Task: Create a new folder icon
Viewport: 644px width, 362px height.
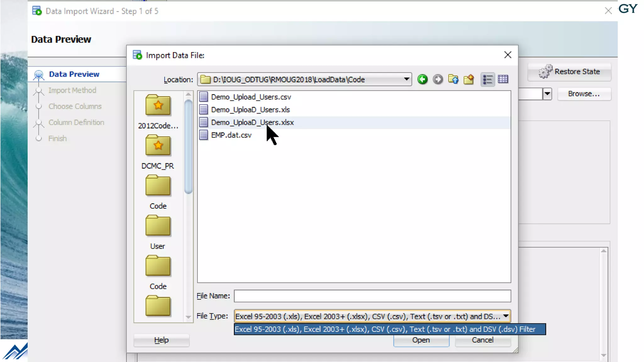Action: tap(469, 79)
